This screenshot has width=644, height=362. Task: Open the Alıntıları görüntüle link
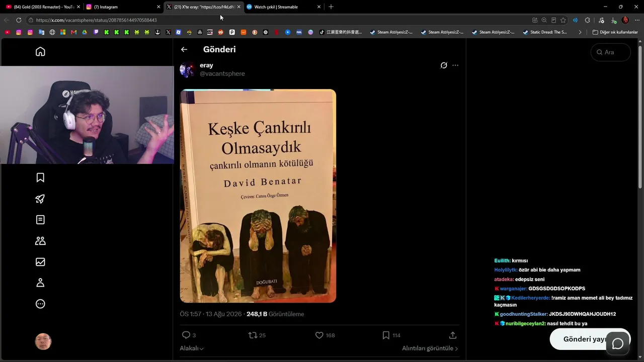pos(430,348)
